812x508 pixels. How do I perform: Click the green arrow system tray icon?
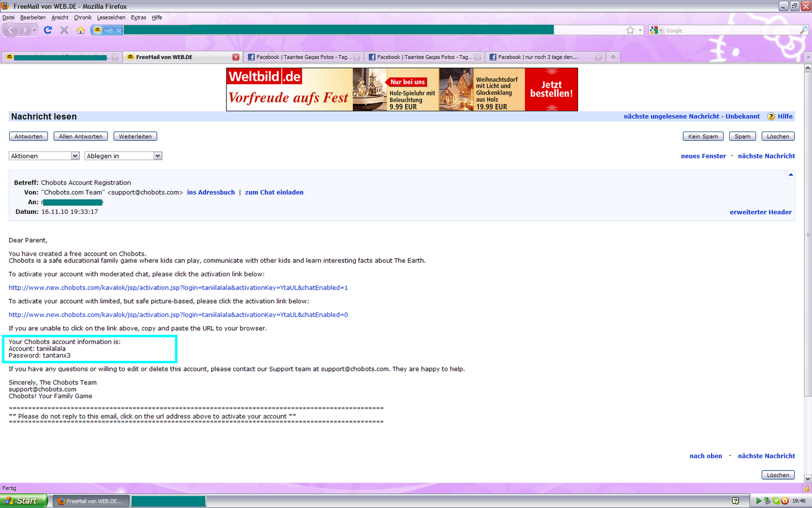click(758, 501)
